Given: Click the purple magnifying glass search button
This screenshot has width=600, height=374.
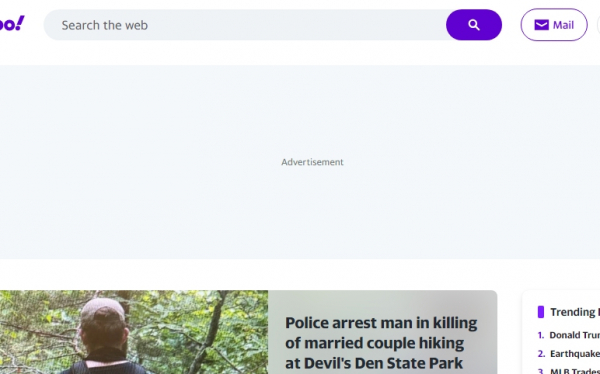Looking at the screenshot, I should [474, 25].
